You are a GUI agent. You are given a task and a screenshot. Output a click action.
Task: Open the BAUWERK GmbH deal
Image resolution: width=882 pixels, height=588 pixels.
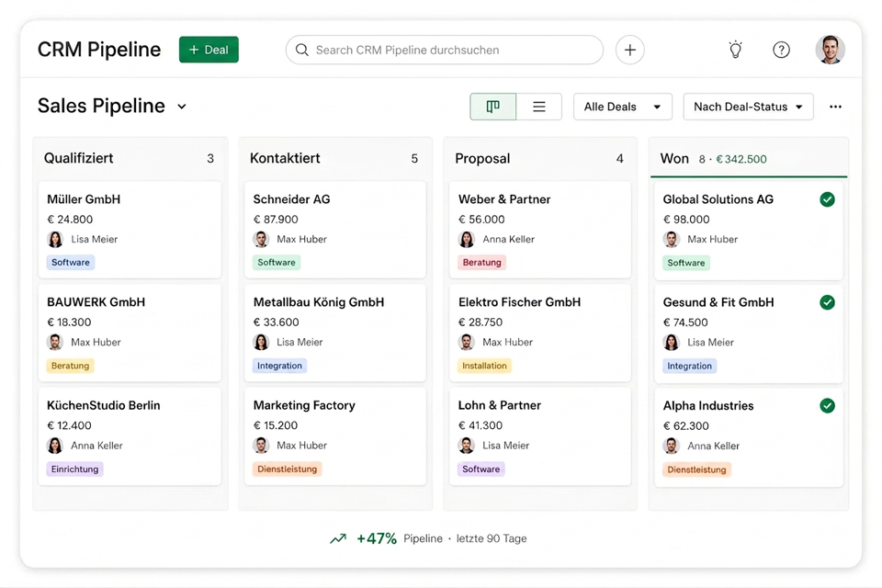pos(130,333)
